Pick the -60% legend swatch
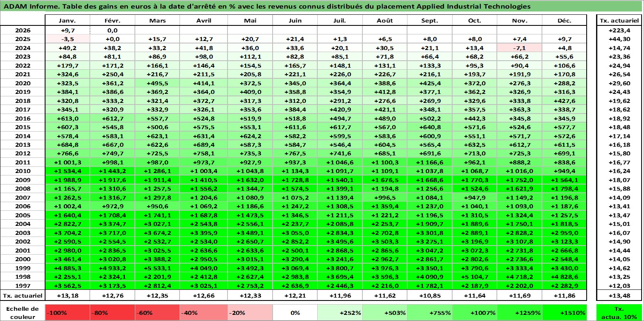This screenshot has height=321, width=644. click(x=157, y=312)
